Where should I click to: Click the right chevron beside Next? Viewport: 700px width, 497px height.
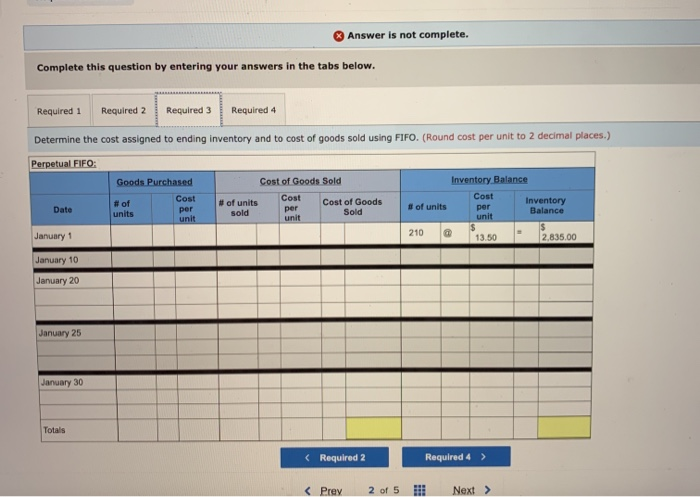tap(488, 490)
